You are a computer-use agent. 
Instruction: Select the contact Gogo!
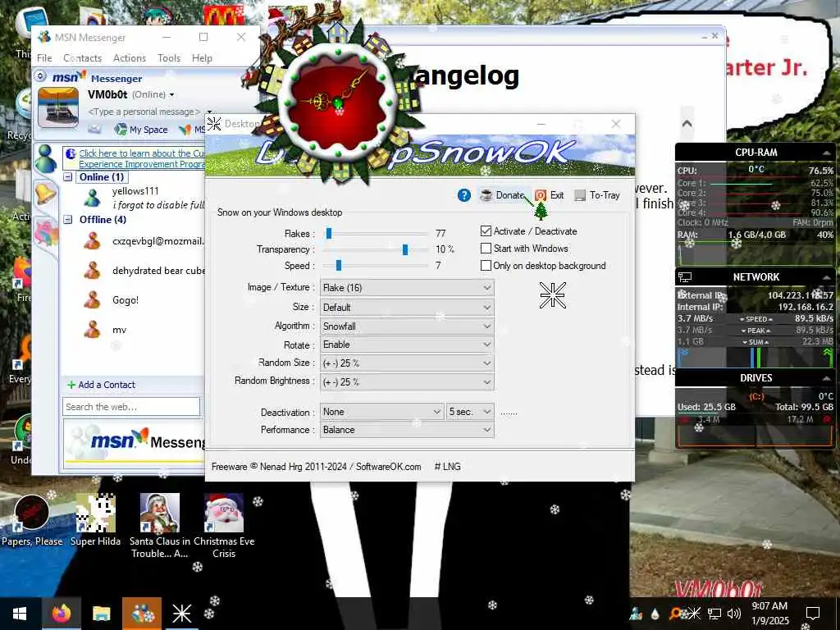pyautogui.click(x=126, y=300)
